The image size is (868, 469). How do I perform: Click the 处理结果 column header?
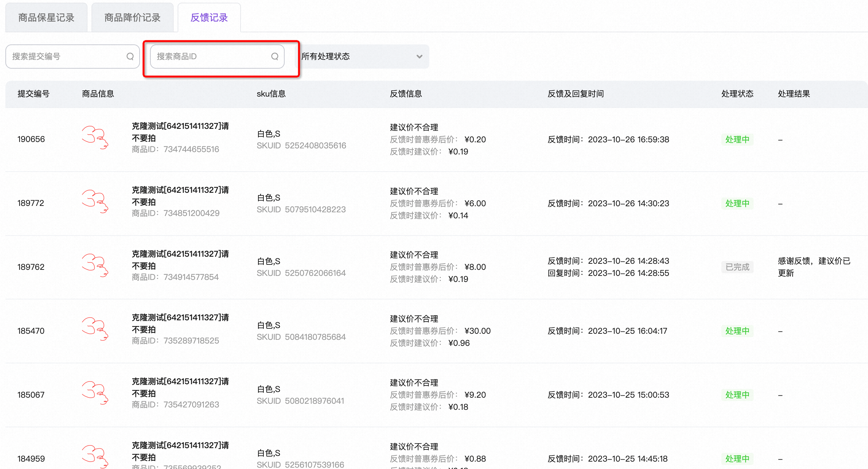(794, 94)
